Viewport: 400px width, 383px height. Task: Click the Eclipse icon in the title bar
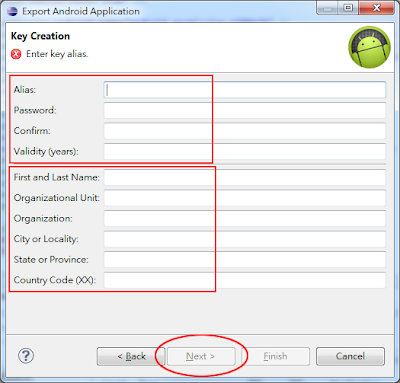pos(12,11)
